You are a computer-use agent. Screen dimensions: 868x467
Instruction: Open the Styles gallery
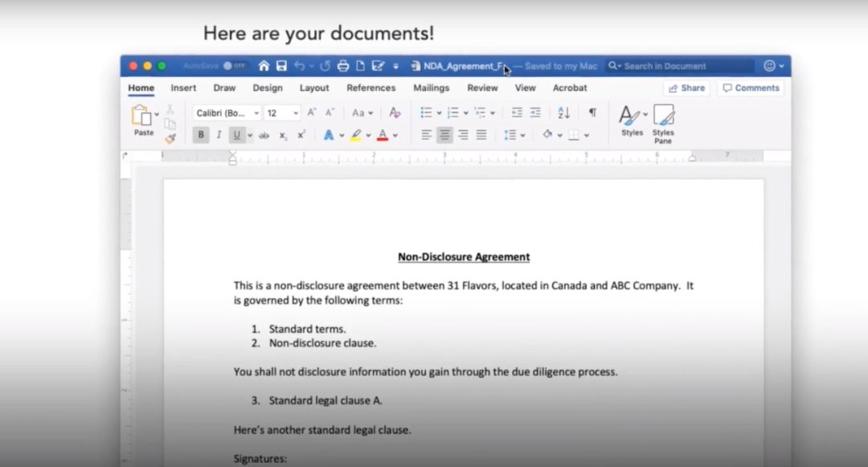(x=633, y=121)
